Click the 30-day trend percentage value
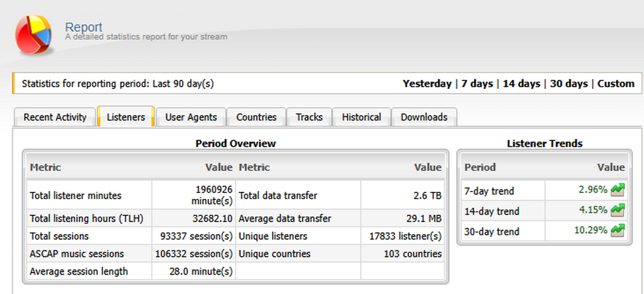Viewport: 644px width, 294px height. [593, 231]
